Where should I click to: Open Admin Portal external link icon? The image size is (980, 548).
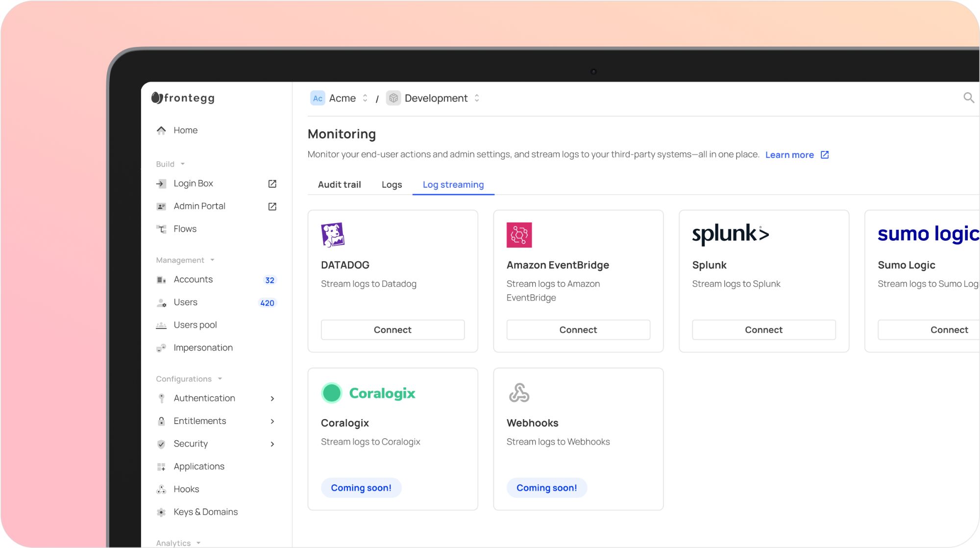[x=272, y=206]
